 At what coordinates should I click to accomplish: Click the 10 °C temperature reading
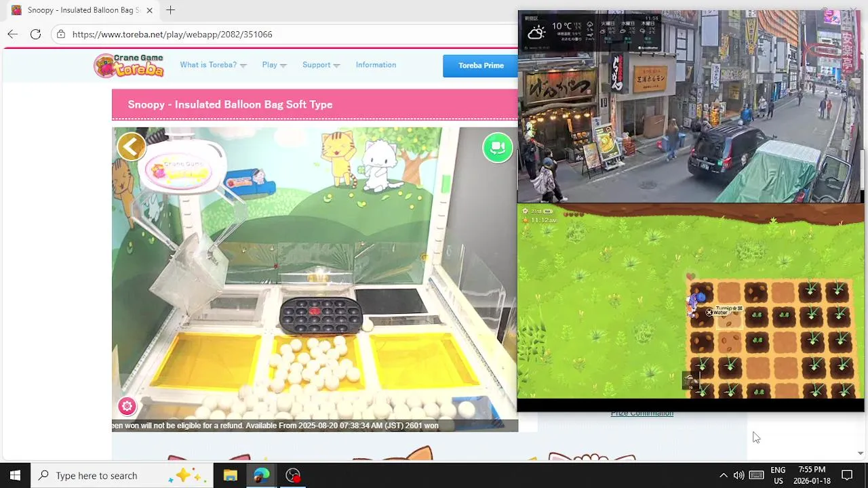561,26
